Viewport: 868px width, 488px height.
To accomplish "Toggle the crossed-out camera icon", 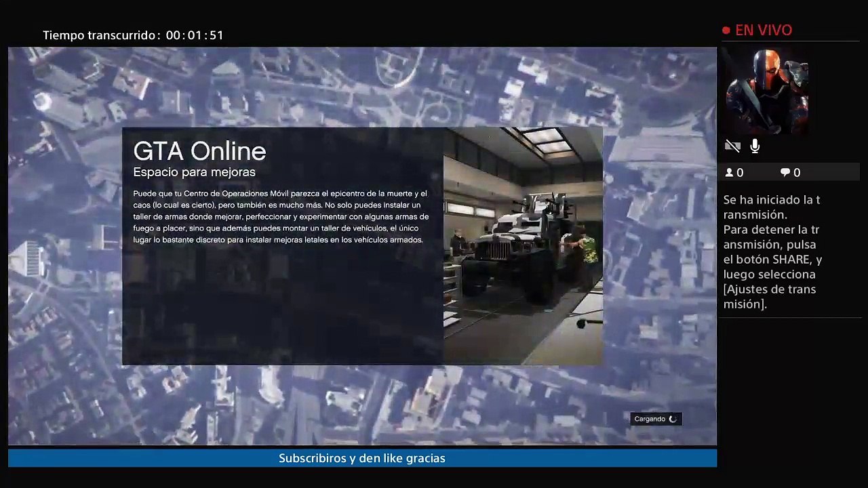I will [732, 146].
